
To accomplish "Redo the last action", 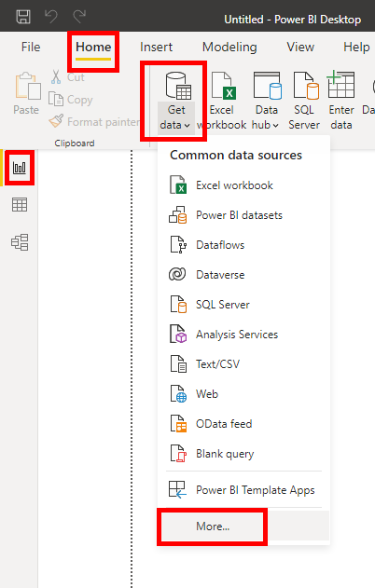I will click(79, 17).
